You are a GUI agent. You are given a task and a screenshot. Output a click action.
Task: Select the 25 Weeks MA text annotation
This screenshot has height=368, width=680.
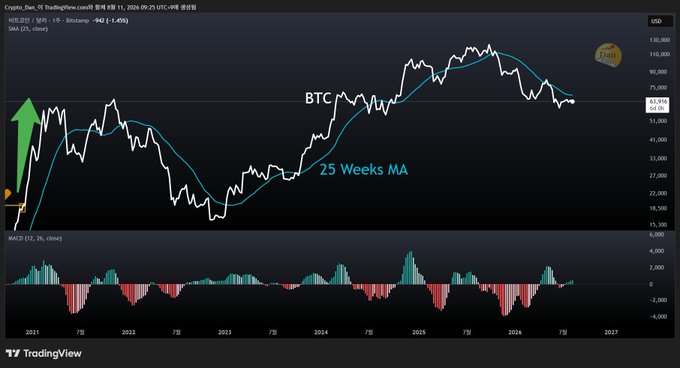pos(363,169)
